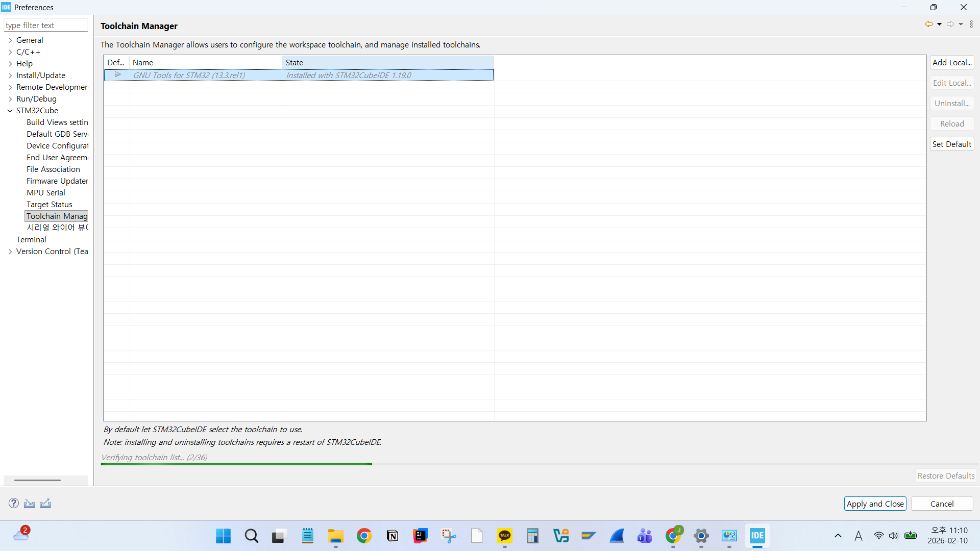Viewport: 980px width, 551px height.
Task: Click the Add Local... button
Action: click(951, 62)
